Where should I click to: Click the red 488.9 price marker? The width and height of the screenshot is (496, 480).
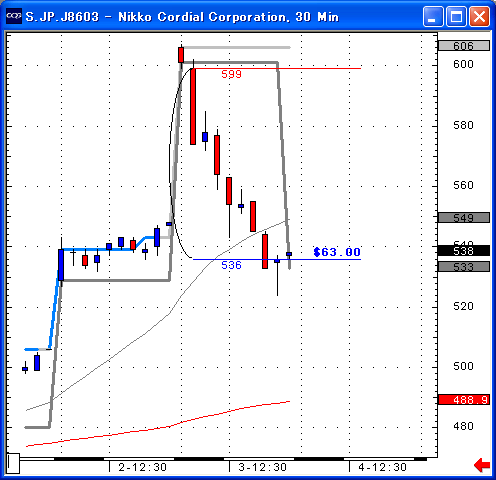coord(464,399)
